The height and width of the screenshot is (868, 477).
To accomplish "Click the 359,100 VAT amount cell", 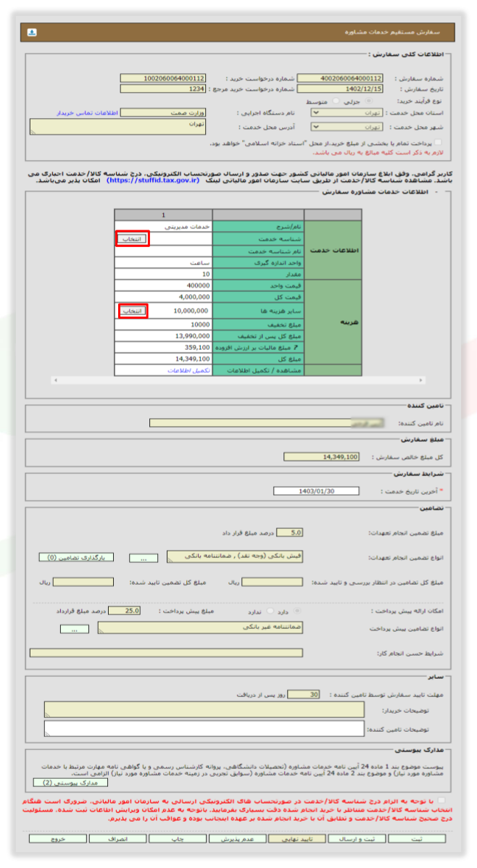I will (x=163, y=348).
